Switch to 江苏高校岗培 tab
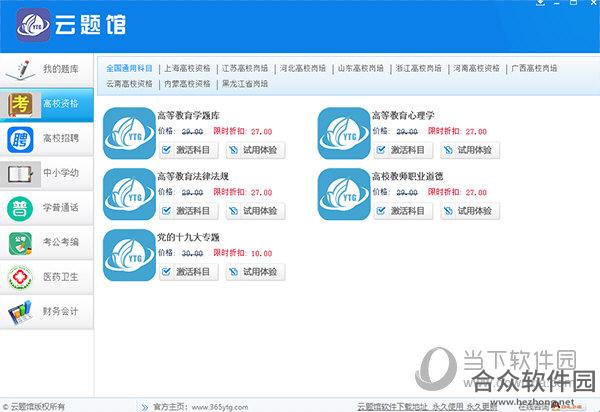 pos(245,68)
